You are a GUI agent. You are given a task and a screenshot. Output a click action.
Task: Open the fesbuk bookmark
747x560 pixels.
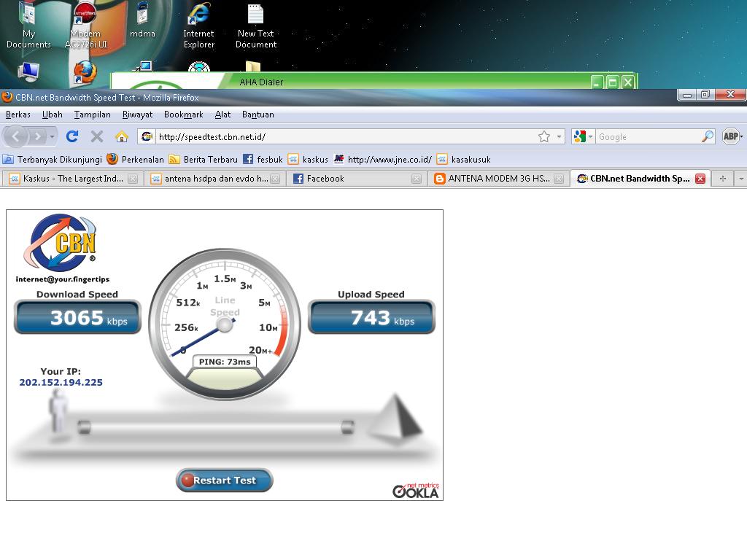click(x=263, y=159)
